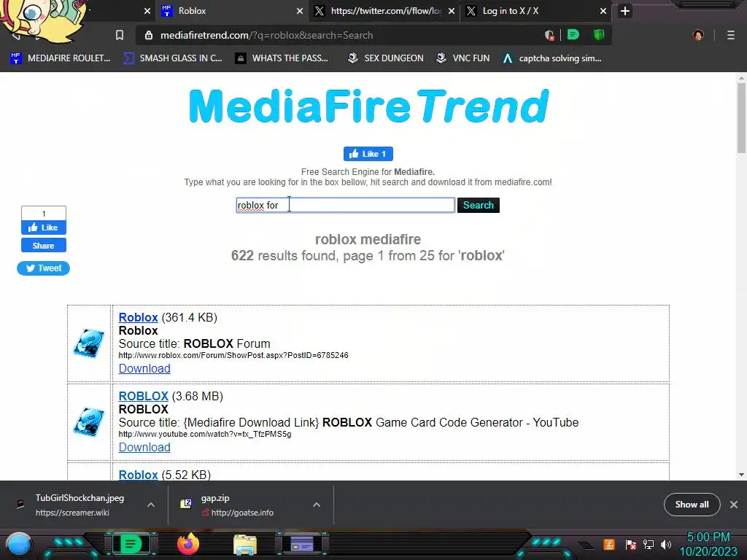Viewport: 747px width, 560px height.
Task: Open the purple card app on the taskbar
Action: point(302,544)
